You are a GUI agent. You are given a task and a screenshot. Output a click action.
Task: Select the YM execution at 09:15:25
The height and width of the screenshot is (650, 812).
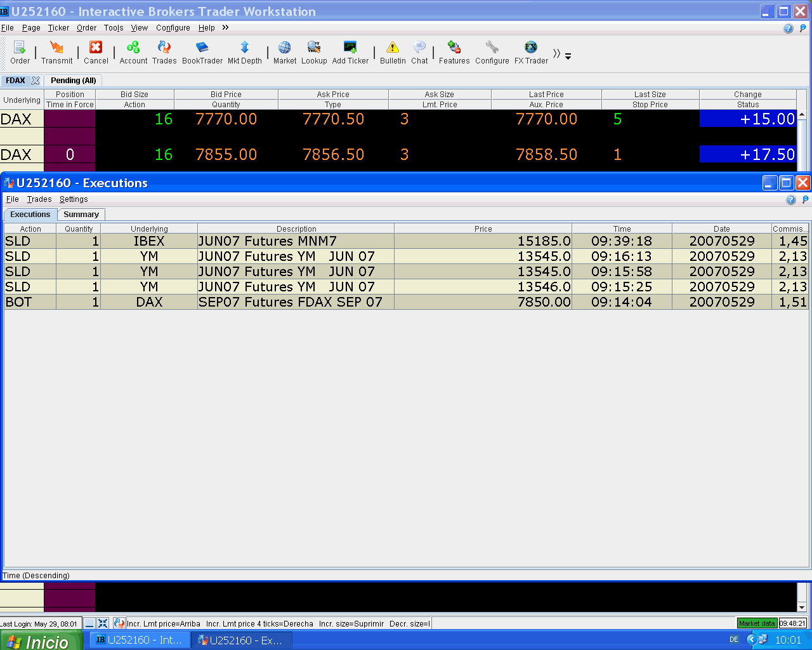(x=406, y=287)
